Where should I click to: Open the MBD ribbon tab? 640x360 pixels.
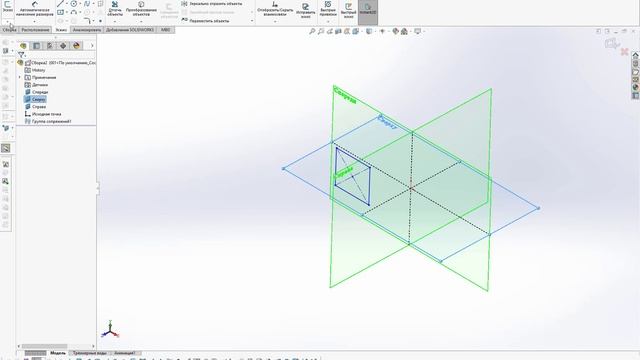(165, 30)
